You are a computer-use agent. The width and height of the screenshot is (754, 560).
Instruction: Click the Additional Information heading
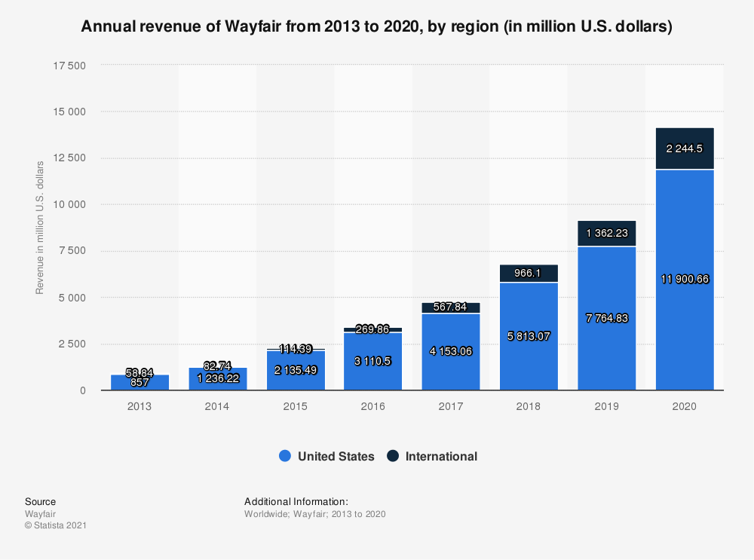pos(296,501)
